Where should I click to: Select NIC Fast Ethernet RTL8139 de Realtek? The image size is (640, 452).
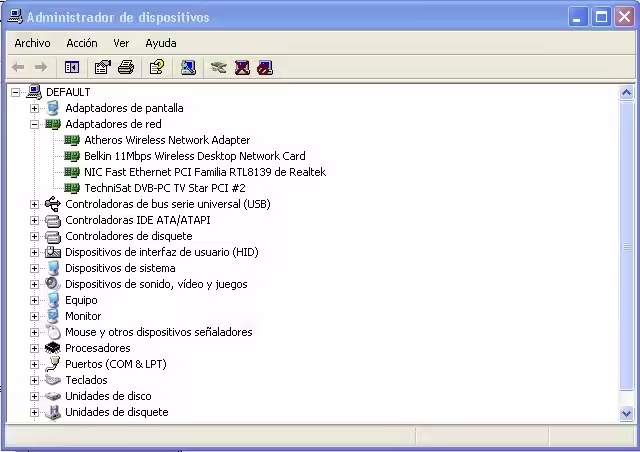(x=205, y=172)
